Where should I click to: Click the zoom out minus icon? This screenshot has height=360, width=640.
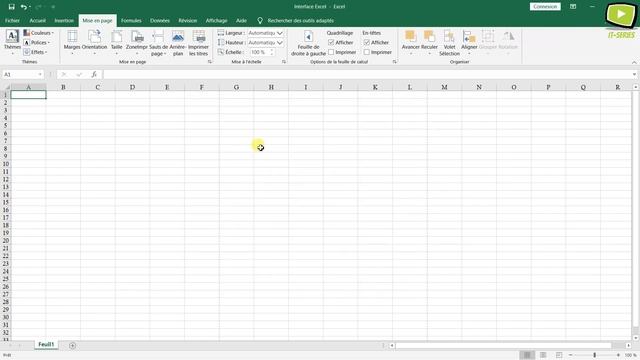pos(571,355)
